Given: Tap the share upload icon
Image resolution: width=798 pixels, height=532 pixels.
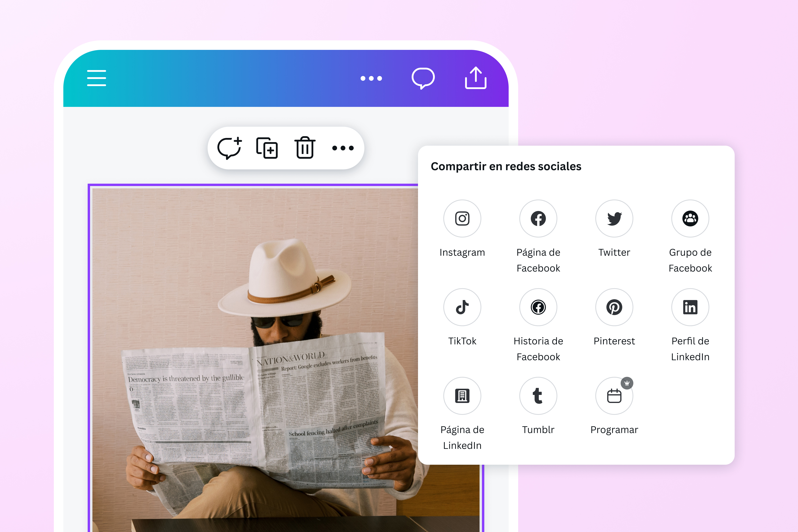Looking at the screenshot, I should pyautogui.click(x=476, y=78).
